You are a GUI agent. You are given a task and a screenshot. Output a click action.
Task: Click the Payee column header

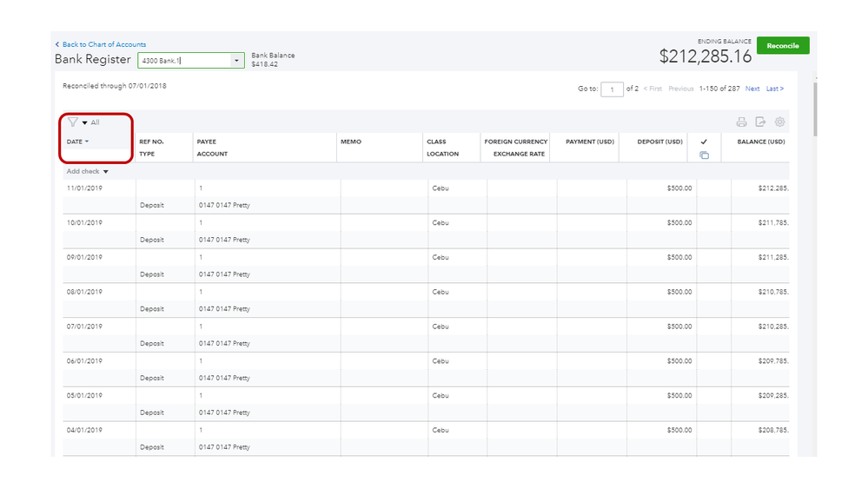207,142
